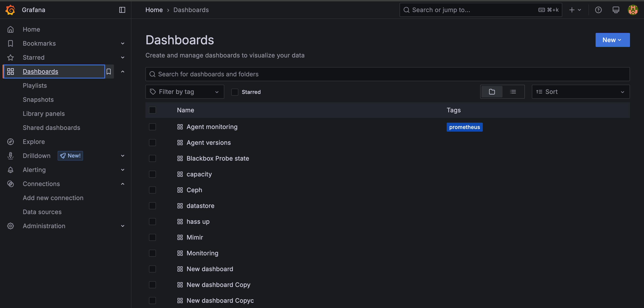
Task: Click the bookmark icon next to Dashboards
Action: 109,71
